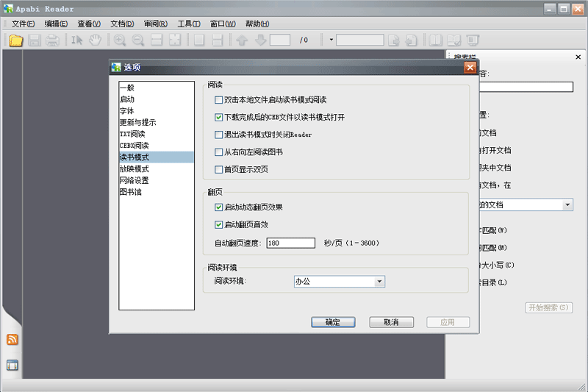
Task: Click the open book with checkmark icon
Action: coord(454,40)
